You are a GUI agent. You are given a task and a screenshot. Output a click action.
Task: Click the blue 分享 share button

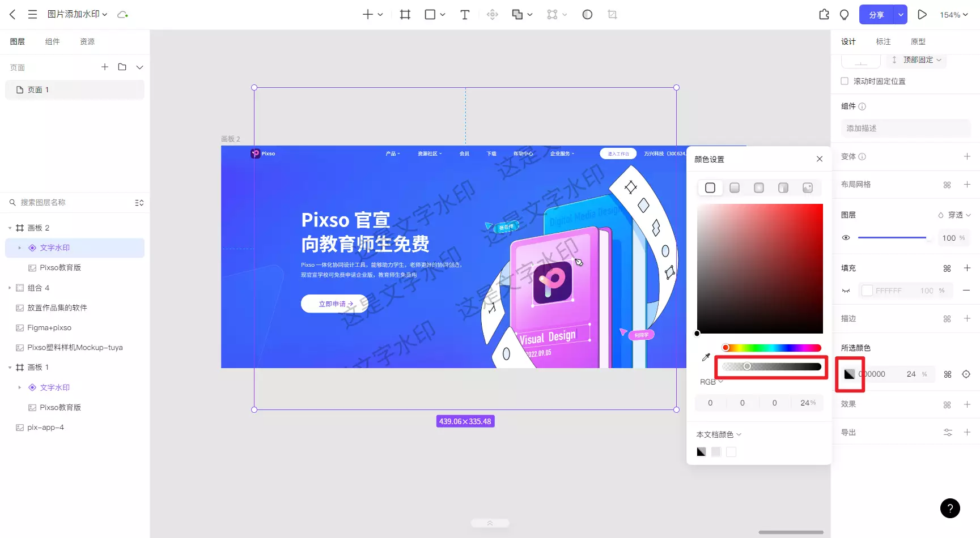(876, 15)
